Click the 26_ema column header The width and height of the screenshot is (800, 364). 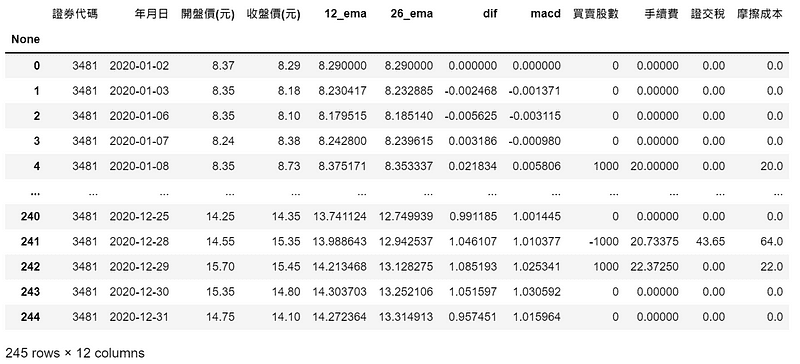pos(412,14)
